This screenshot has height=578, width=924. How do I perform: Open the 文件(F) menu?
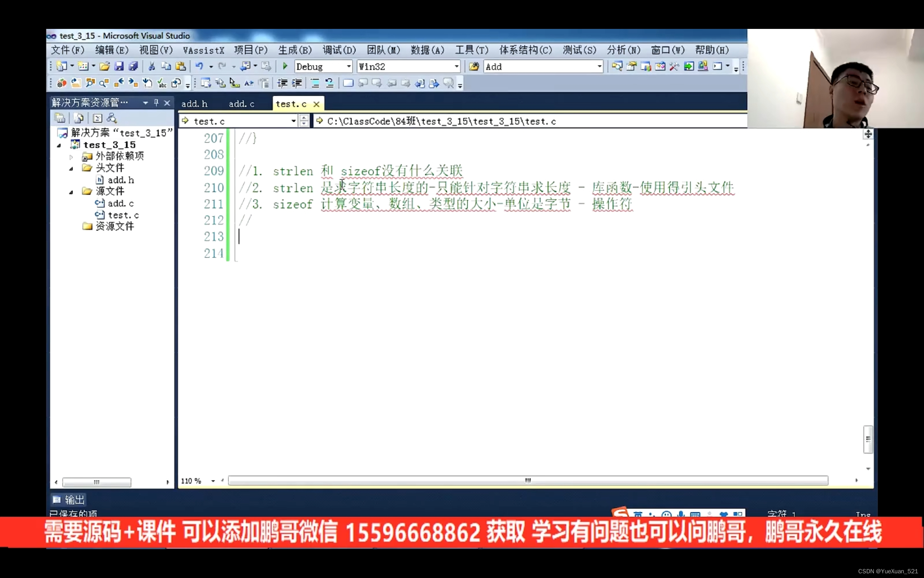pyautogui.click(x=67, y=50)
